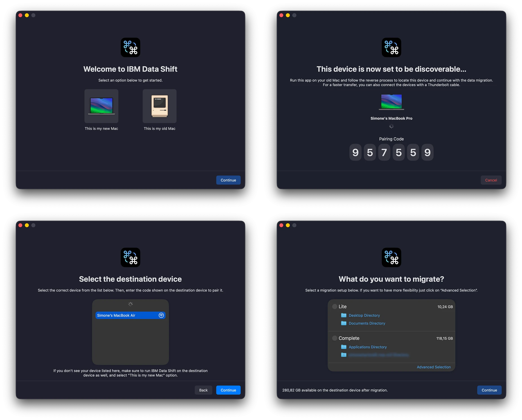The image size is (522, 420).
Task: Close the Welcome window with red button
Action: click(x=20, y=15)
